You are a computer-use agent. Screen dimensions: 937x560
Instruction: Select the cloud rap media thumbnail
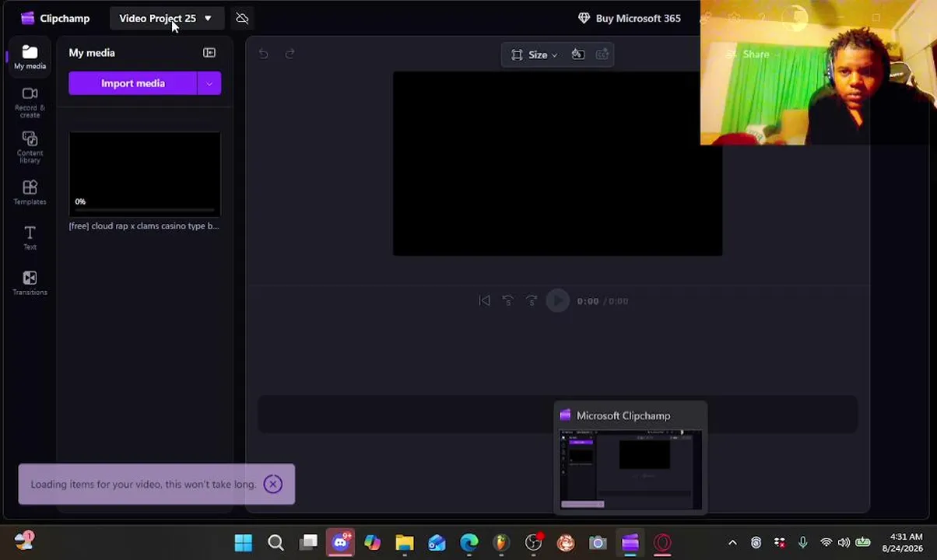(x=145, y=174)
